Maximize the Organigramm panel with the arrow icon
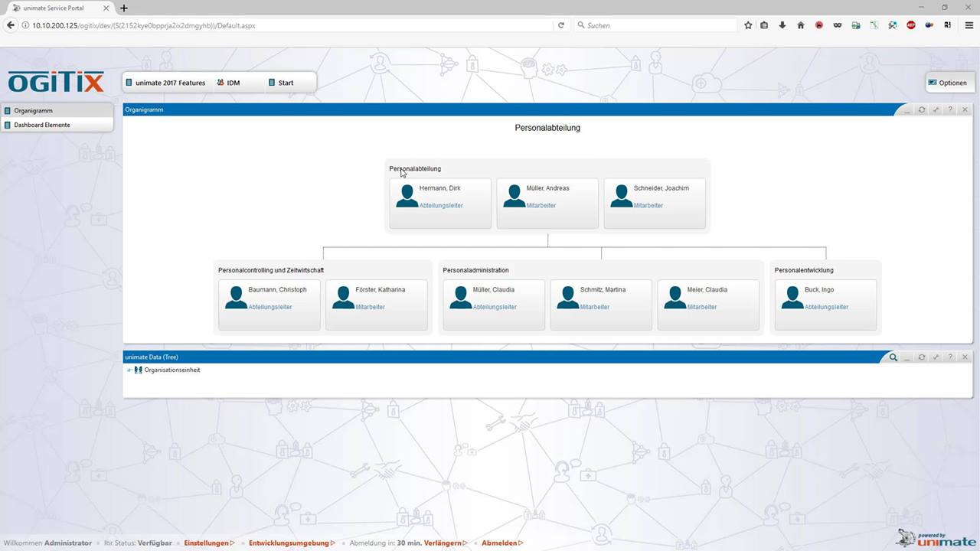The height and width of the screenshot is (551, 980). coord(936,109)
